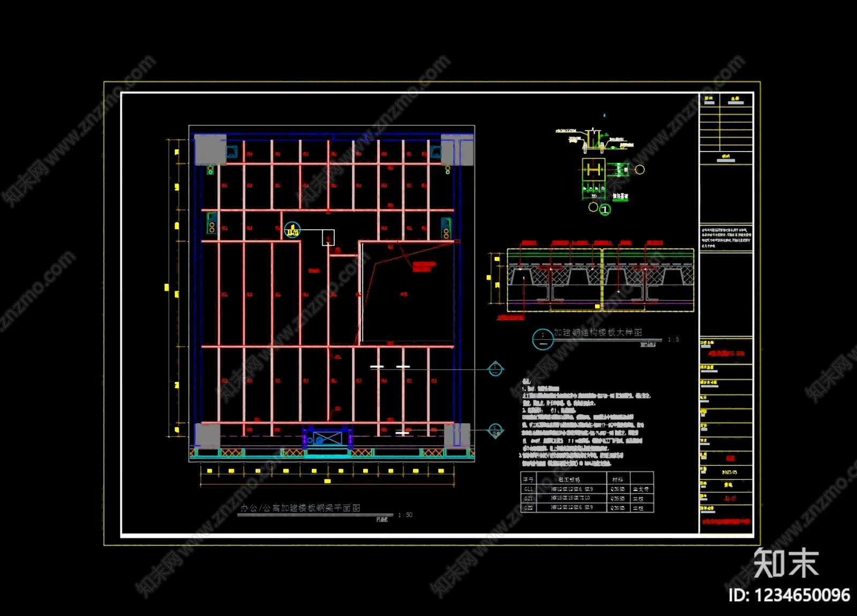Click the 知末 logo watermark
857x616 pixels.
tap(786, 563)
